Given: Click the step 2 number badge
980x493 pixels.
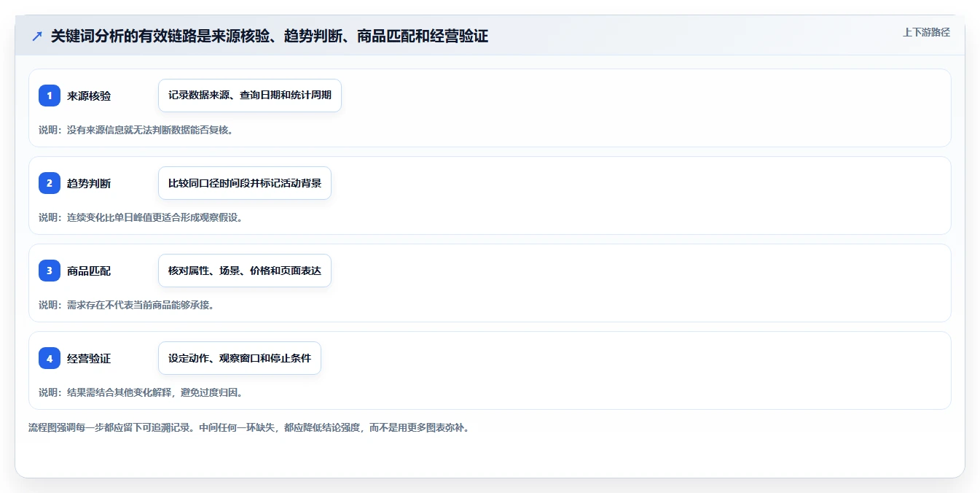Looking at the screenshot, I should tap(50, 183).
